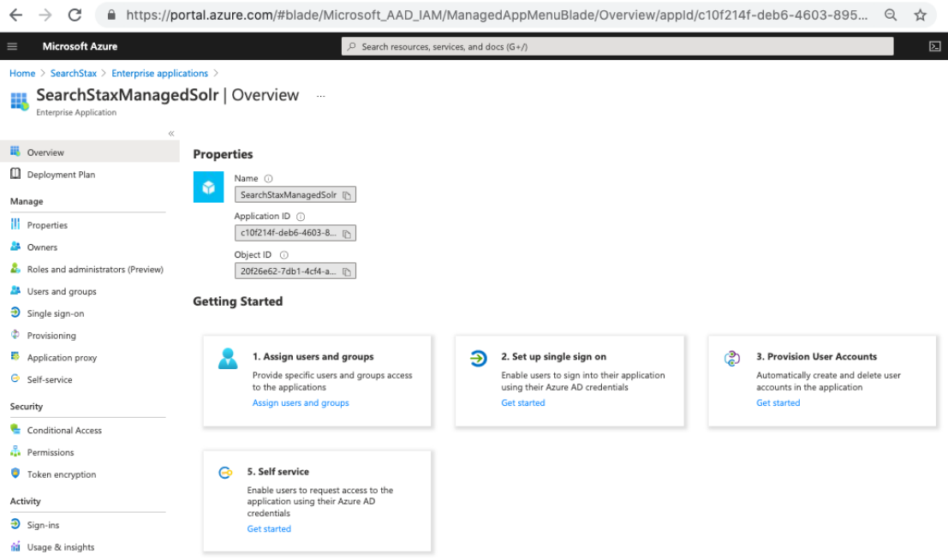The image size is (948, 560).
Task: Click the Application ID info icon
Action: coord(301,217)
